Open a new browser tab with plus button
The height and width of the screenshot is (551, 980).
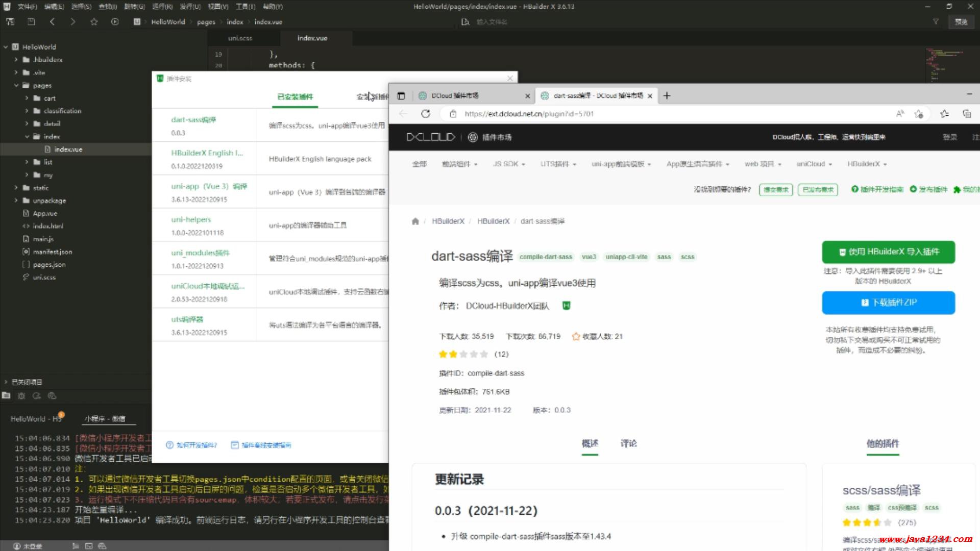pos(667,95)
